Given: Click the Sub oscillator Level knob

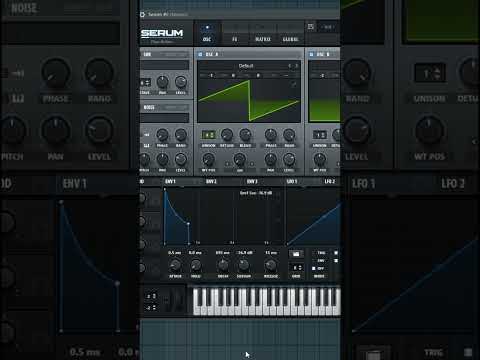Looking at the screenshot, I should [181, 81].
